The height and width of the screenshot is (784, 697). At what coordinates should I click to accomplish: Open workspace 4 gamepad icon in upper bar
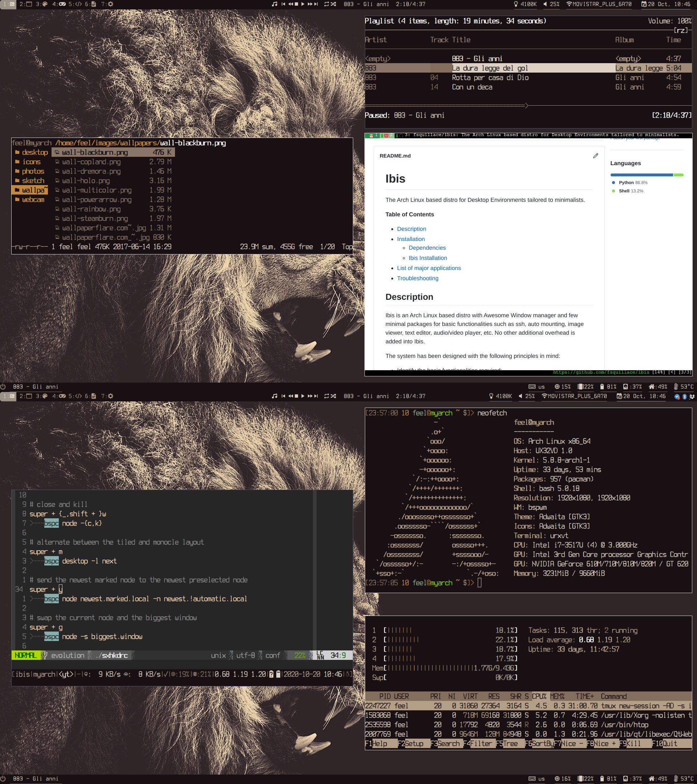59,4
